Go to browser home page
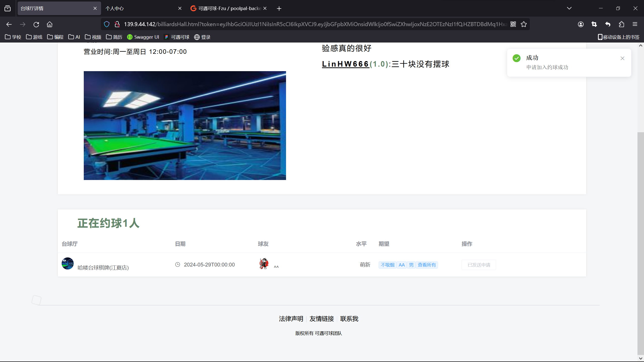 [x=50, y=24]
